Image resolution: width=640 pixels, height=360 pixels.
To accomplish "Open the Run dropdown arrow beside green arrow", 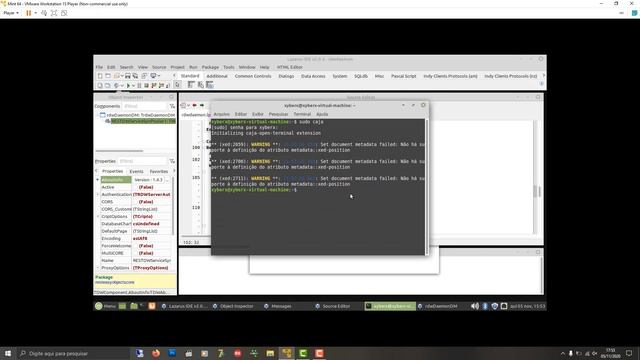I will pyautogui.click(x=133, y=85).
